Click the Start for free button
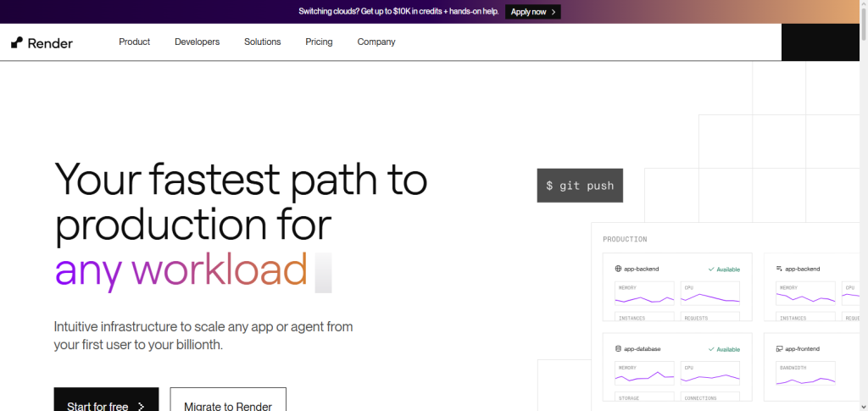 (106, 399)
